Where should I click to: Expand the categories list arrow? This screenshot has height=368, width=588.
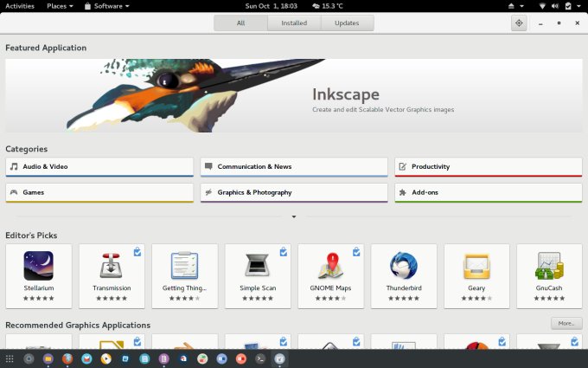tap(294, 216)
